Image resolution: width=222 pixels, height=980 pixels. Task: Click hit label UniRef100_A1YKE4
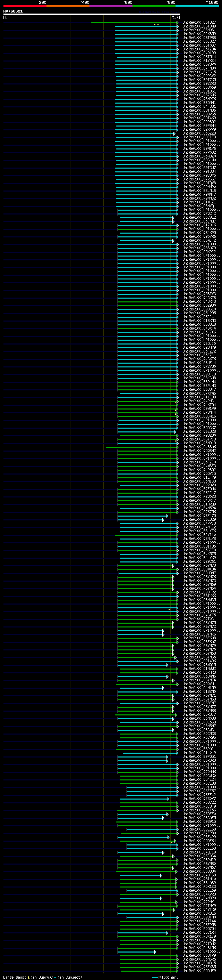(199, 60)
